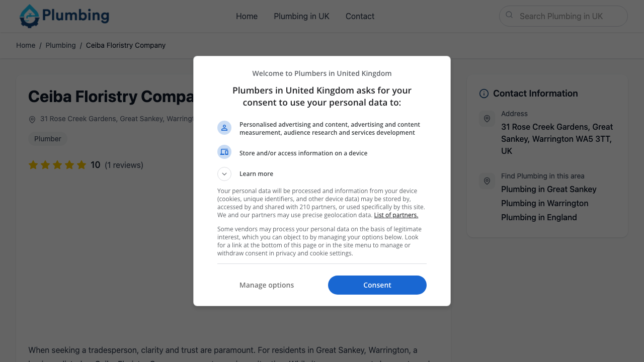Click the Plumbing breadcrumb link
Image resolution: width=644 pixels, height=362 pixels.
tap(60, 45)
